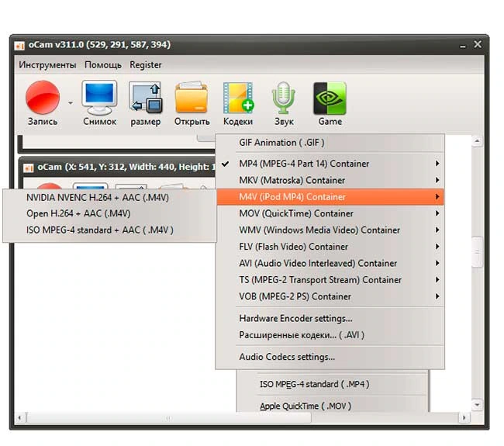This screenshot has width=504, height=446.
Task: Choose VOB (MPEG-2 PS) Container
Action: point(330,296)
